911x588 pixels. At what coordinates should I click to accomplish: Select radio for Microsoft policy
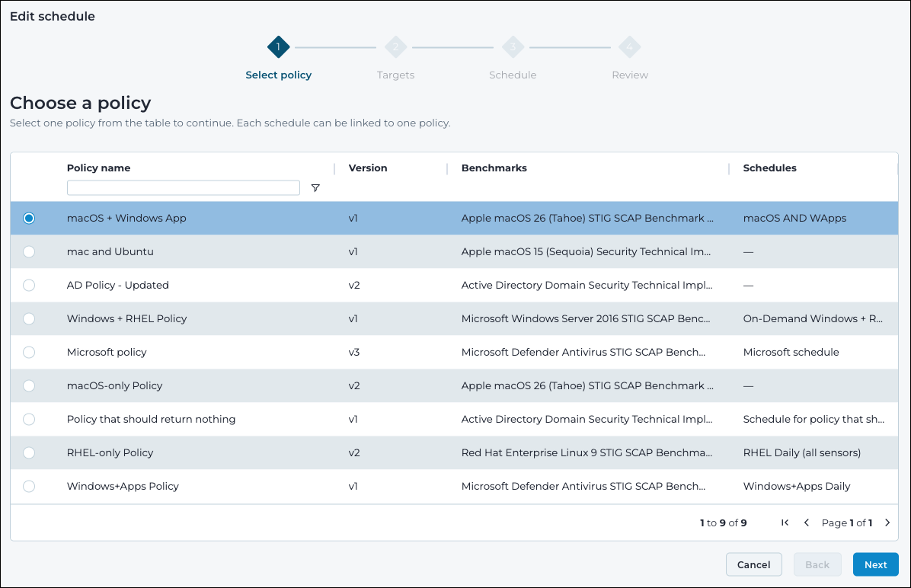pyautogui.click(x=29, y=352)
